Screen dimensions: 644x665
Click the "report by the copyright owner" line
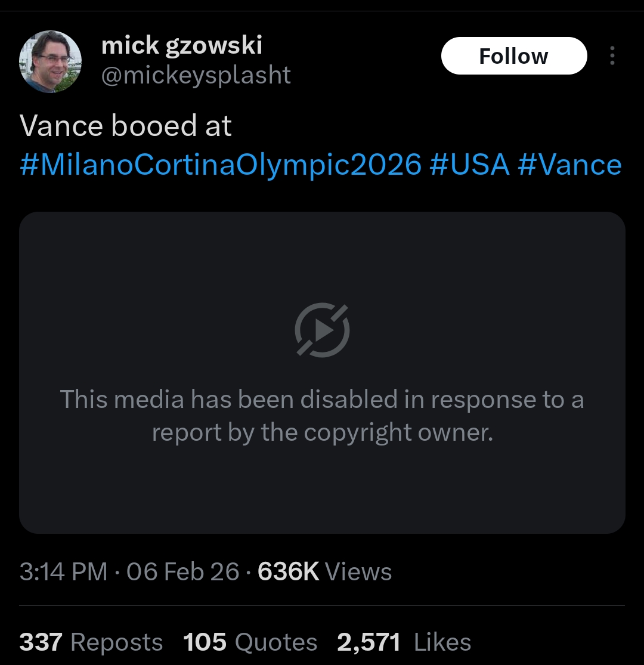(322, 432)
